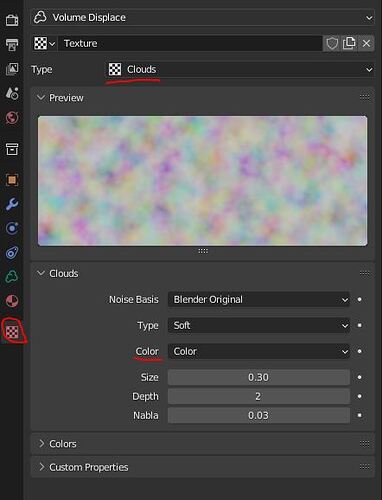The height and width of the screenshot is (500, 382).
Task: Open the Color mode dropdown
Action: tap(259, 351)
